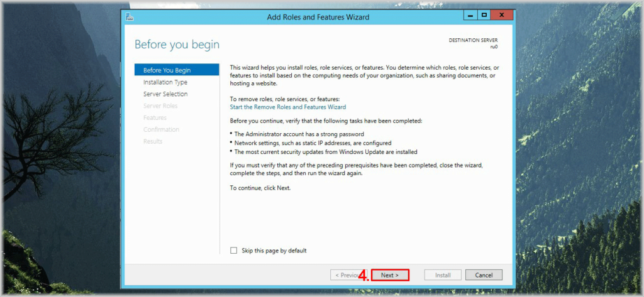Open Start the Remove Roles and Features Wizard link

288,107
